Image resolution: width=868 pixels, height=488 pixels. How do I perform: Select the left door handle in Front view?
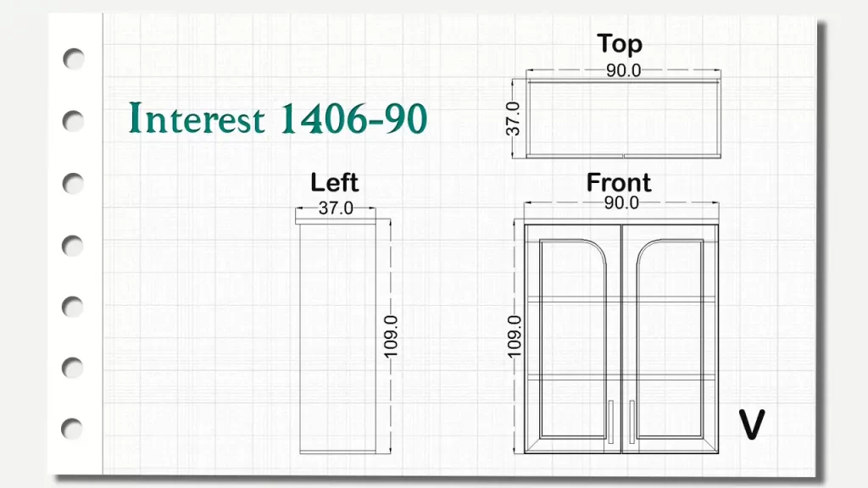(x=610, y=419)
